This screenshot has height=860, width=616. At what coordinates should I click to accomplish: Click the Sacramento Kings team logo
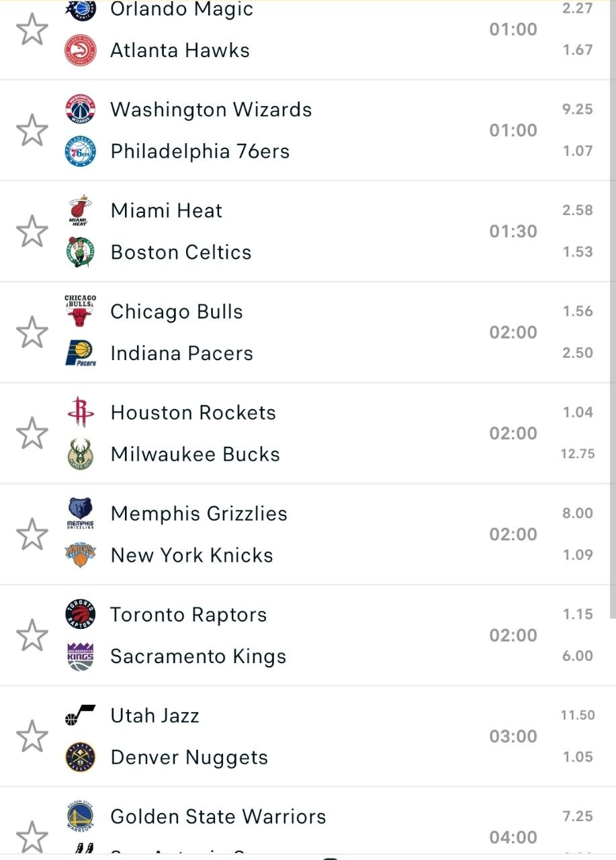(81, 656)
